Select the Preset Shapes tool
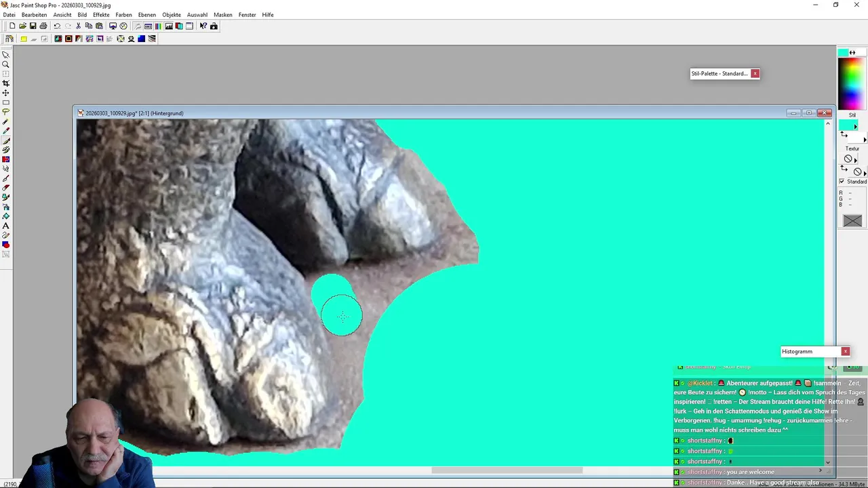The height and width of the screenshot is (488, 868). click(x=6, y=245)
